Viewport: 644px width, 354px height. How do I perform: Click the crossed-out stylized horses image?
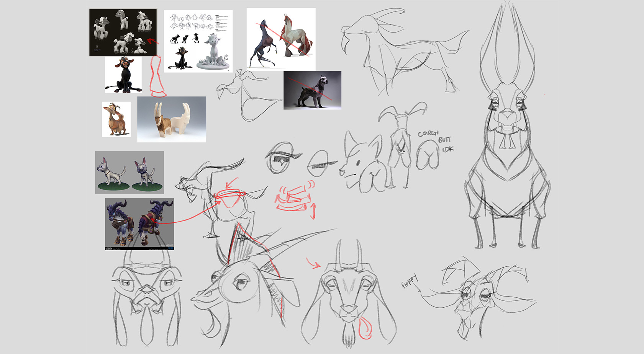(x=281, y=39)
